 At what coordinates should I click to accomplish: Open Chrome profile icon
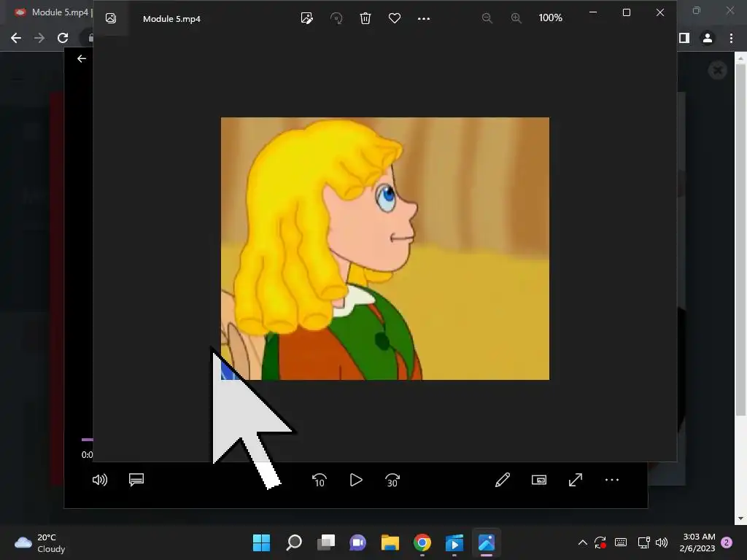708,38
